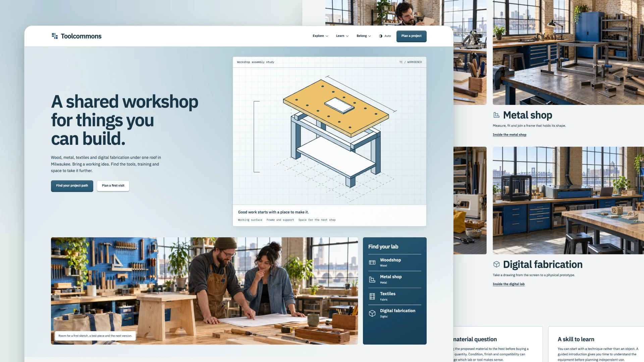This screenshot has width=644, height=362.
Task: Click the Toolcommons logo icon
Action: 55,36
